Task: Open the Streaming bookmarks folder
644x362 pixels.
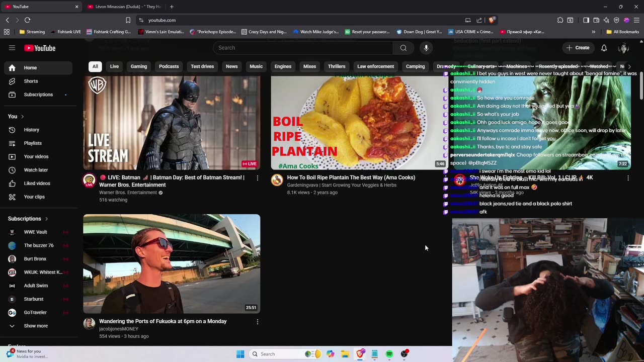Action: point(32,32)
